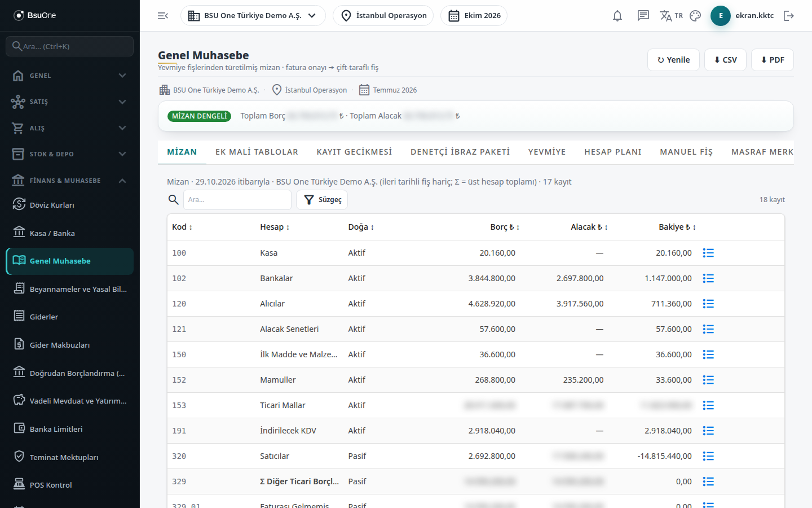This screenshot has width=812, height=508.
Task: Expand the GENEL sidebar section
Action: coord(70,76)
